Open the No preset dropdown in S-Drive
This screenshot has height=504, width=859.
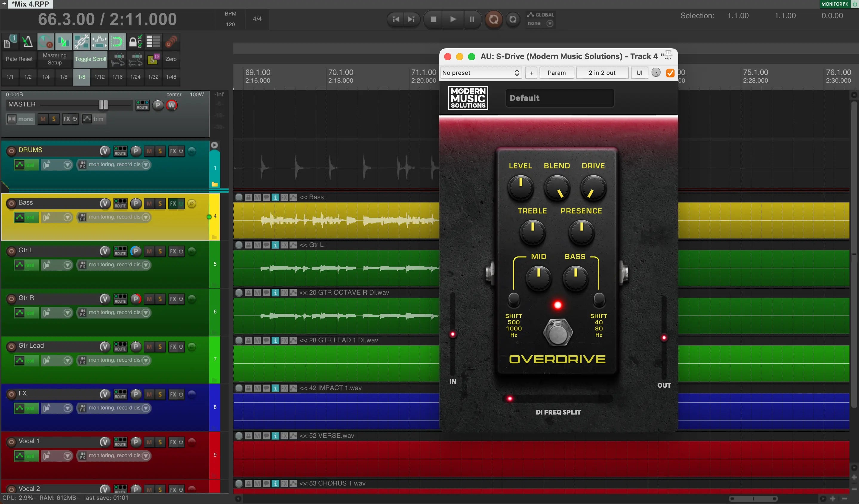pyautogui.click(x=480, y=72)
